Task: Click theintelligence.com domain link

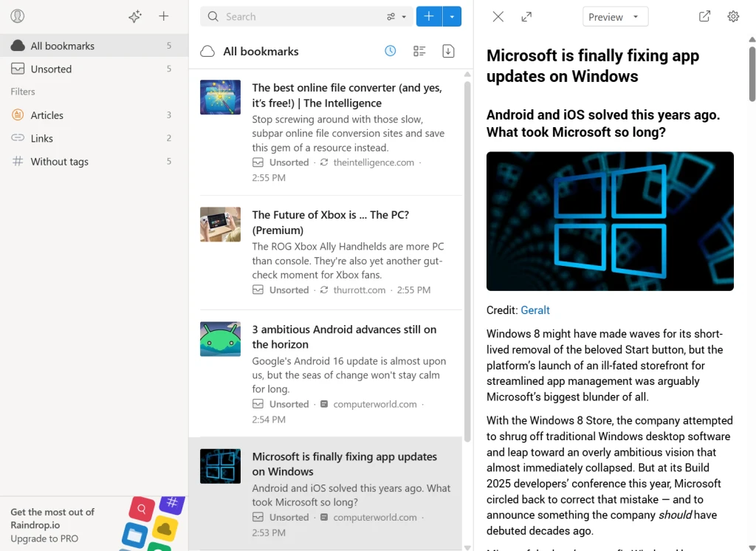Action: (x=374, y=162)
